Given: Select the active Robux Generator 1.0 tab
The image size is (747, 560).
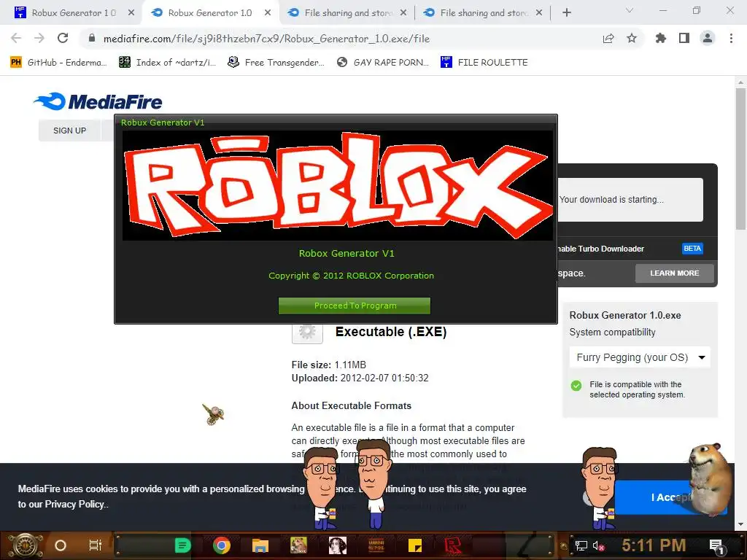Looking at the screenshot, I should pyautogui.click(x=209, y=13).
